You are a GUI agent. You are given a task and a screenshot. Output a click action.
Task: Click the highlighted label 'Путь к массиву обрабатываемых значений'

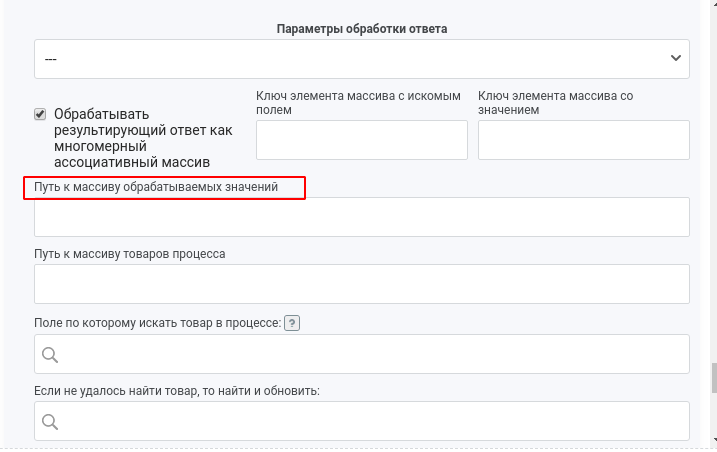pos(156,187)
